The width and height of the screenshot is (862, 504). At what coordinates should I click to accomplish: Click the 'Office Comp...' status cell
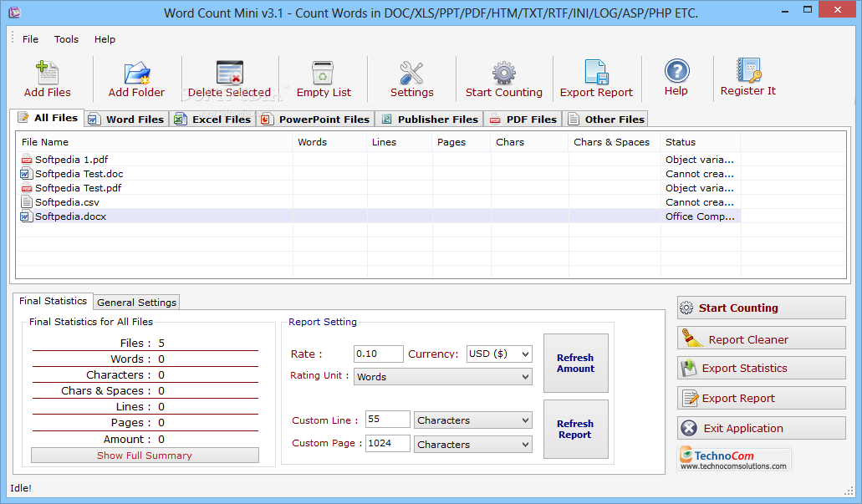[701, 216]
